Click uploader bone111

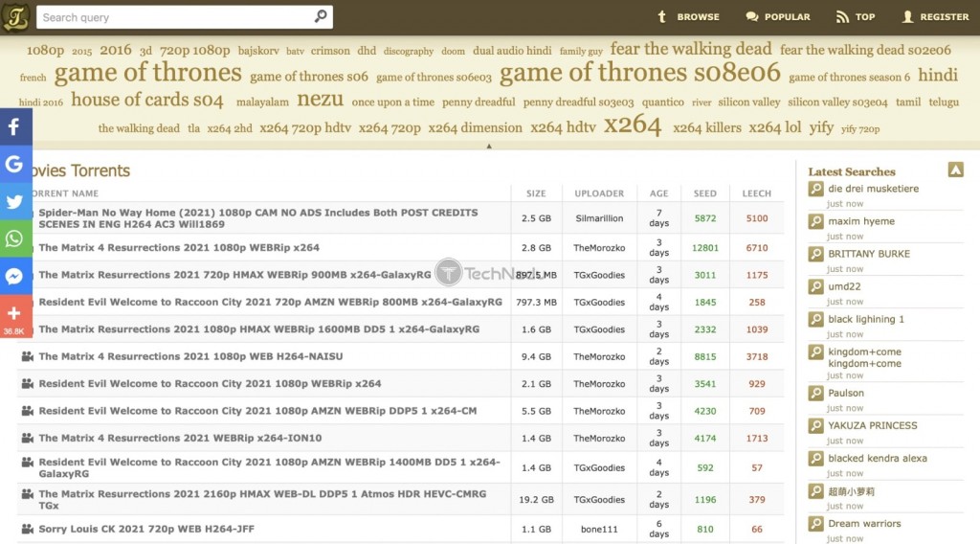599,529
